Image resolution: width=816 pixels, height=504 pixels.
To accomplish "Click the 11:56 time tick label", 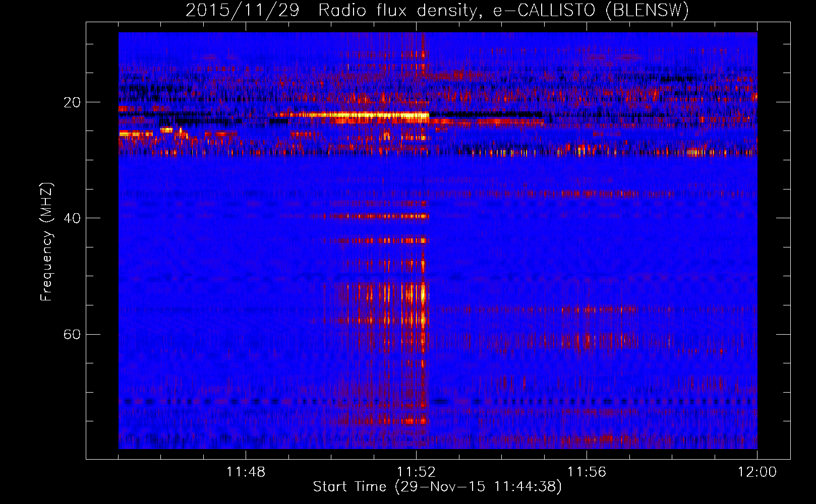I will [x=587, y=472].
